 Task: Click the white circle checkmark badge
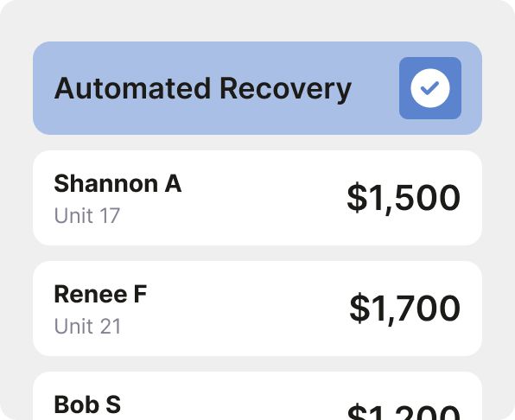(430, 88)
